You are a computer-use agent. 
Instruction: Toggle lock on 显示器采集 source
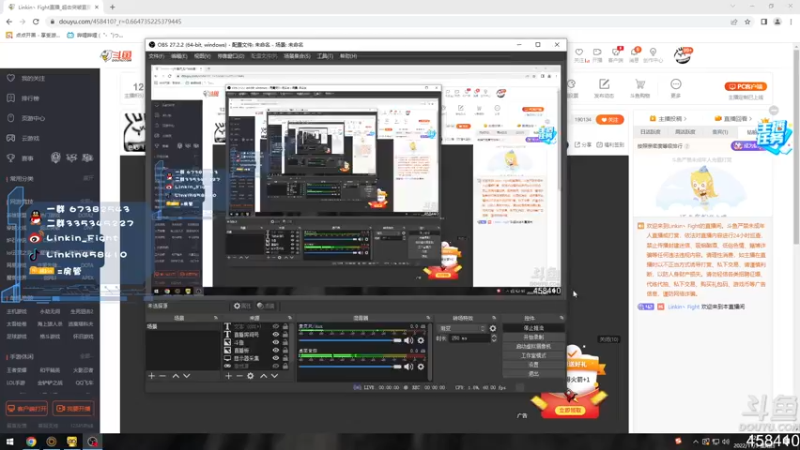285,358
